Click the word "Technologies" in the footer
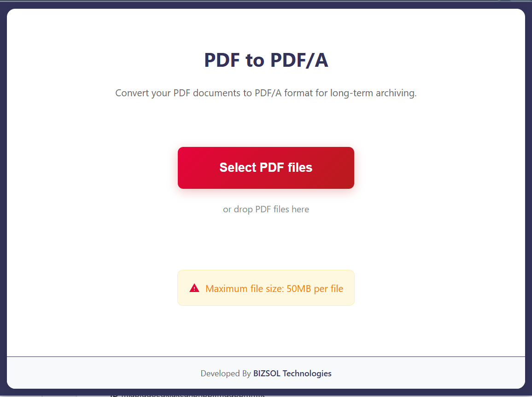The image size is (532, 397). point(307,374)
